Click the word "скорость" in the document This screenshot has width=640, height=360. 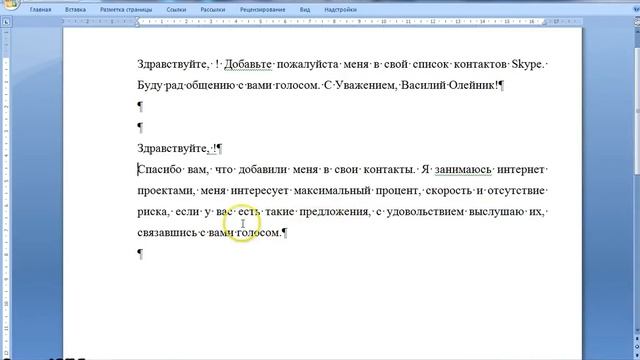449,191
